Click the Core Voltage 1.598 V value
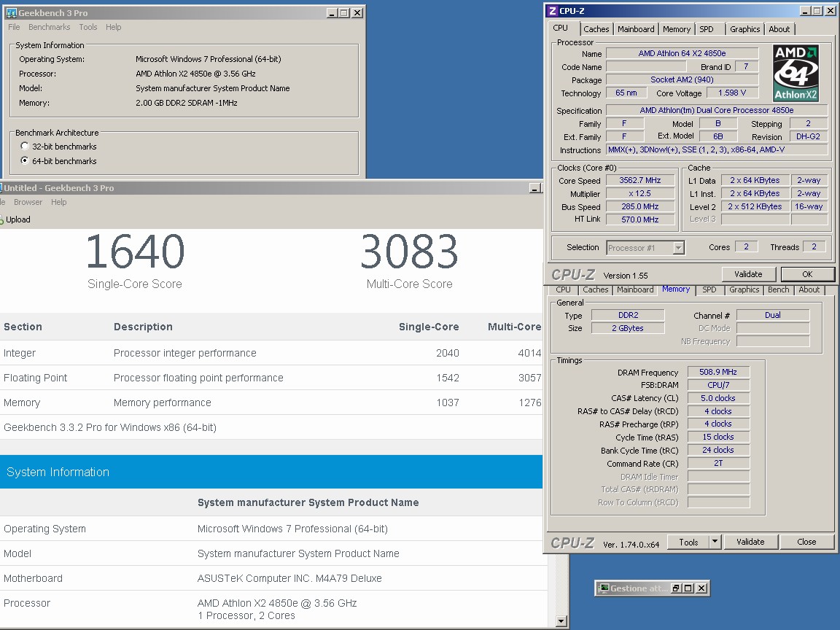 [732, 93]
